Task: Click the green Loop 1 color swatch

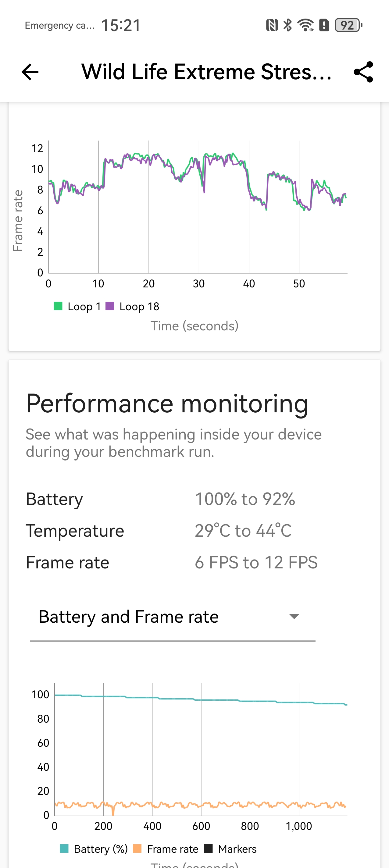Action: 58,306
